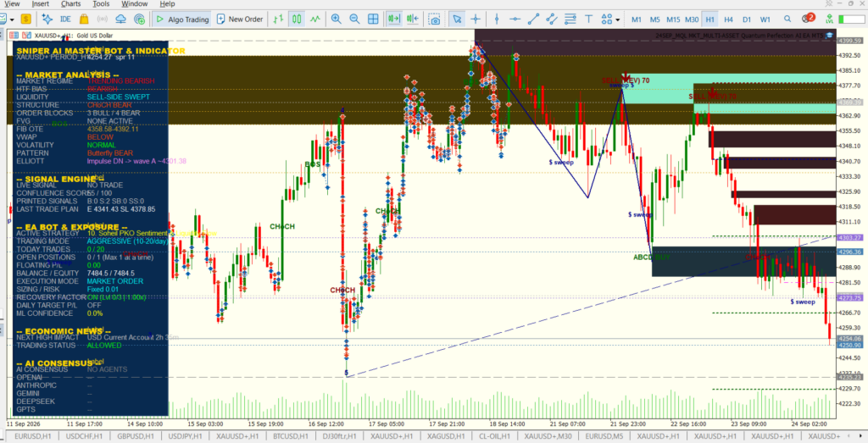This screenshot has height=443, width=868.
Task: Set timeframe to H4
Action: pyautogui.click(x=728, y=19)
